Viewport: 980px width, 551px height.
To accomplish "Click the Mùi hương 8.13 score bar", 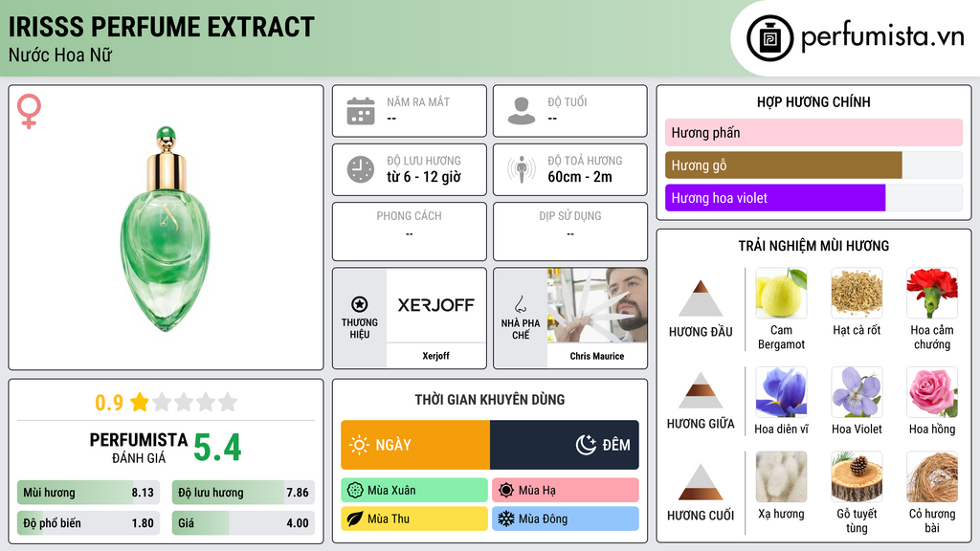I will 88,493.
